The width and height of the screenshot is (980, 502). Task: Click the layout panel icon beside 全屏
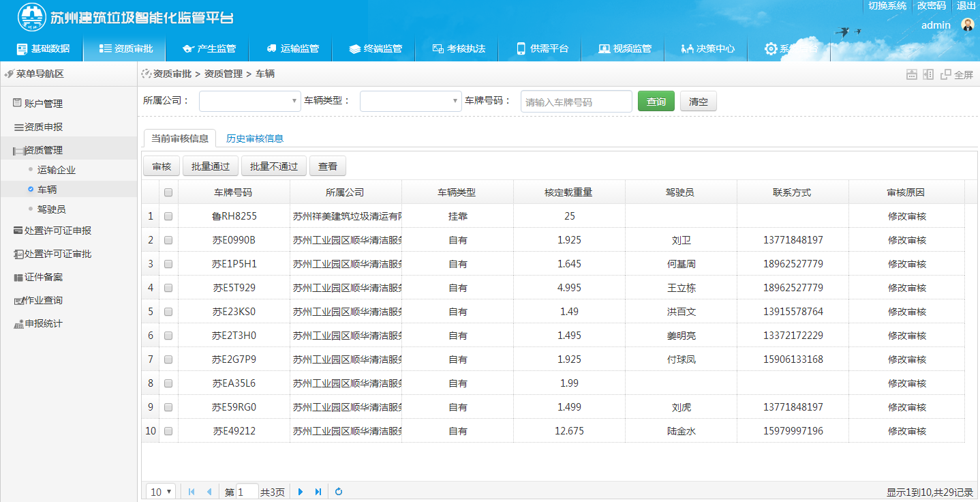tap(928, 74)
